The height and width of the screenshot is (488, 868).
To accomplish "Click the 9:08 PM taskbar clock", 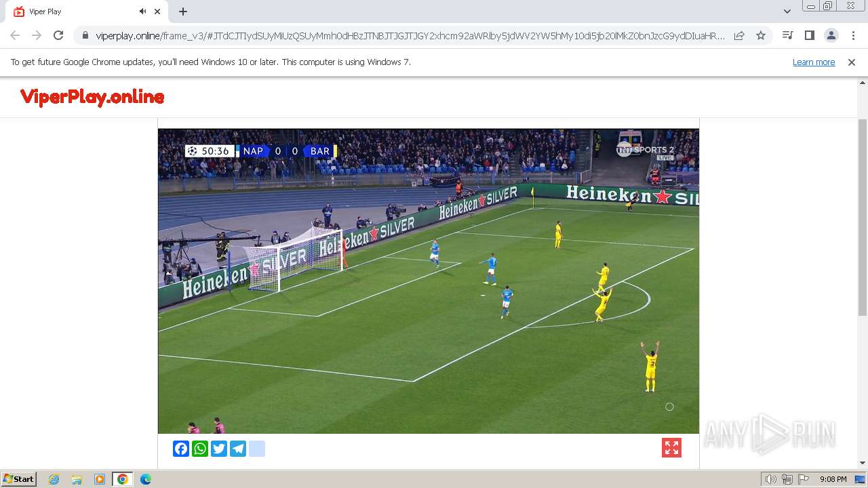I will point(833,479).
